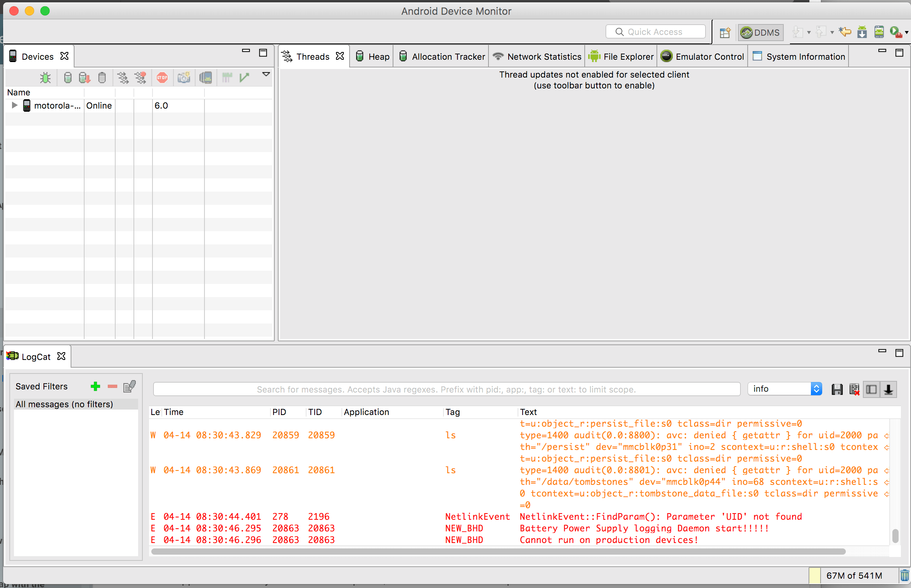Open the Android SDK Manager icon
Screen dimensions: 911x588
(862, 32)
